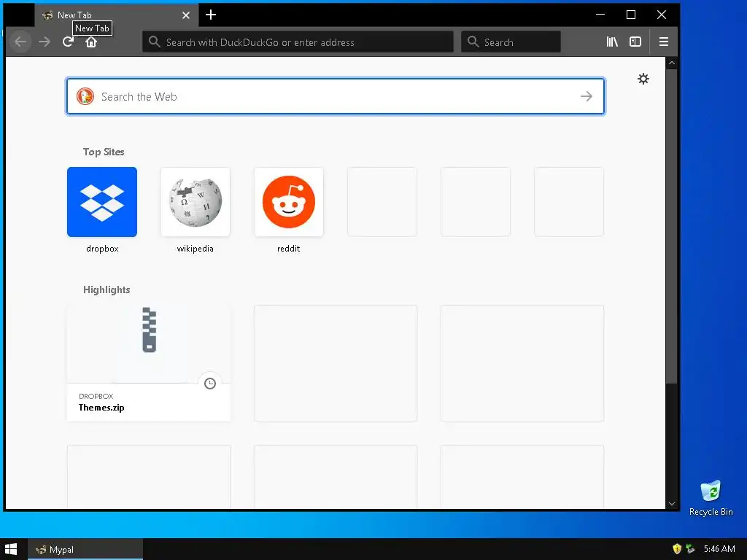Click the reddit label under tile
The image size is (747, 560).
(289, 249)
